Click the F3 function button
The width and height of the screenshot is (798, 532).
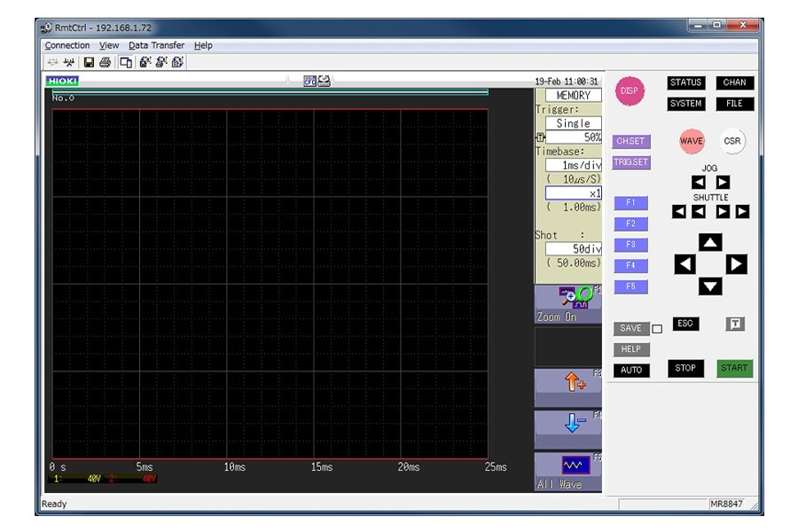[630, 245]
